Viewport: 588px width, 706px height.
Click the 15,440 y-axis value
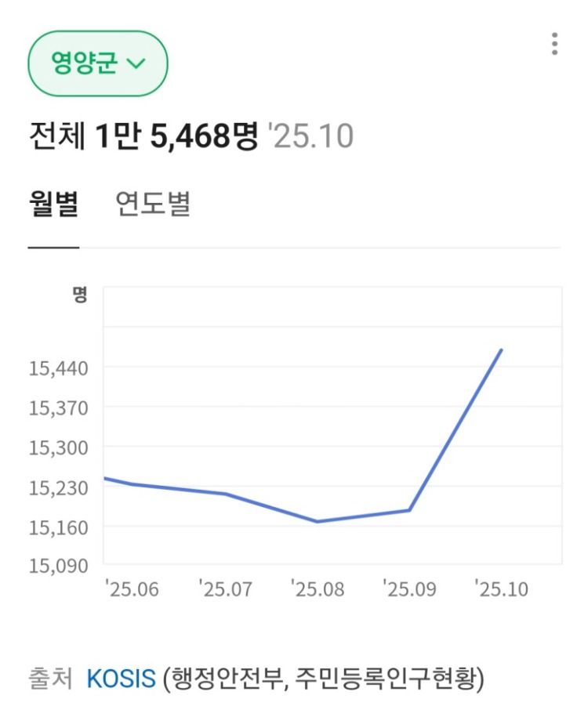click(59, 367)
